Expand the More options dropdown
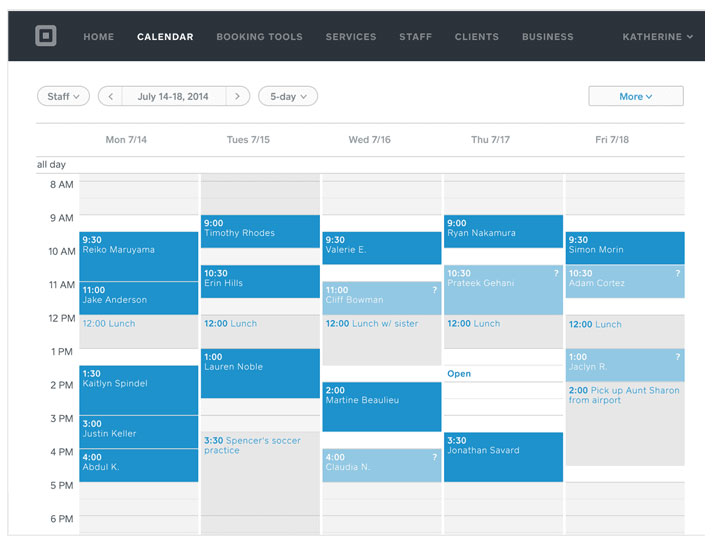Image resolution: width=714 pixels, height=548 pixels. point(636,96)
